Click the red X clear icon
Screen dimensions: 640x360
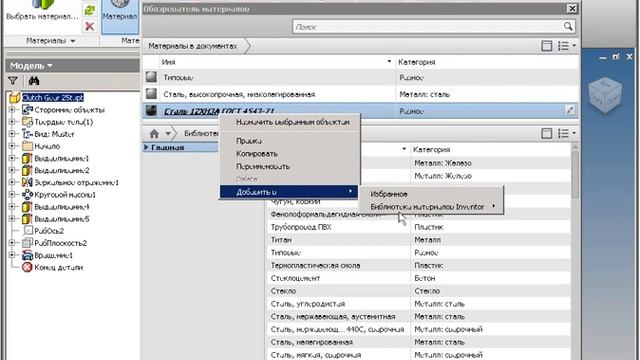pos(89,27)
